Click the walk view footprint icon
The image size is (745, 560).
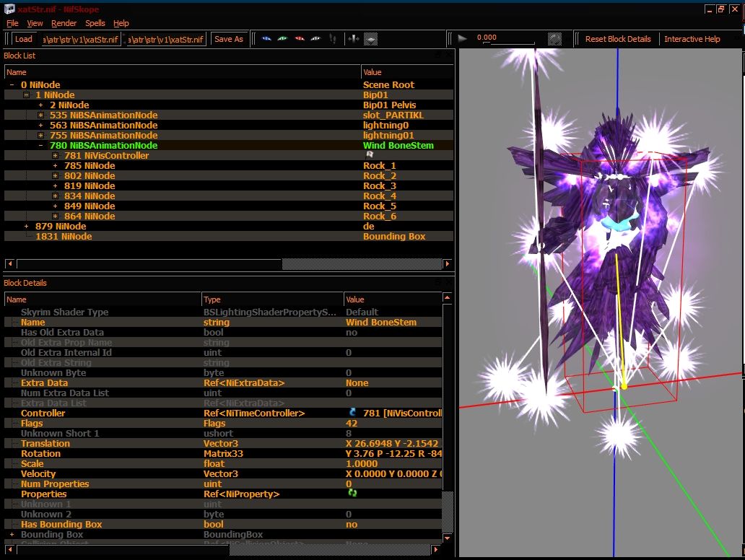[333, 39]
